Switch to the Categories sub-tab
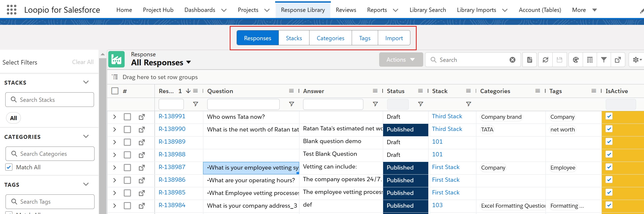The image size is (644, 214). click(331, 38)
